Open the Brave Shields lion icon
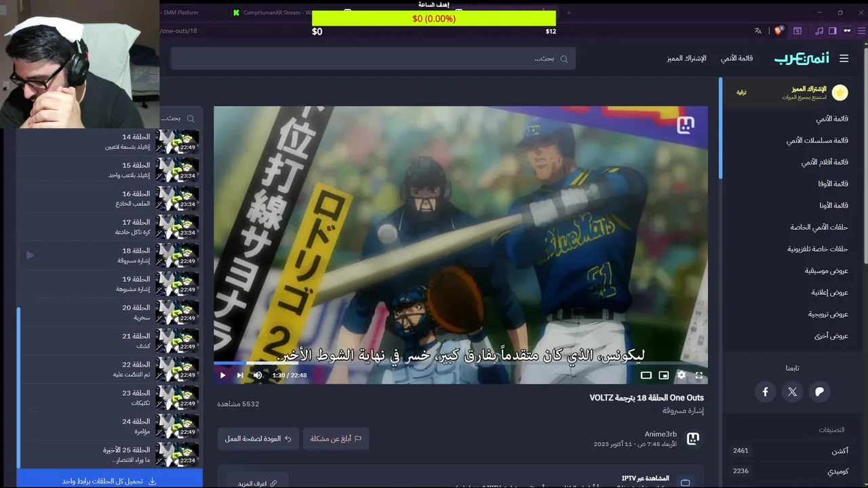 (779, 30)
